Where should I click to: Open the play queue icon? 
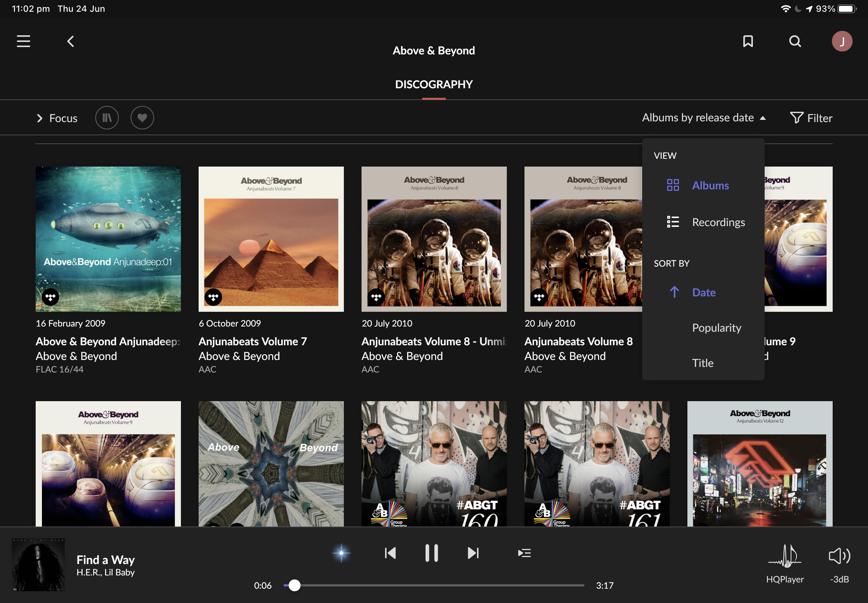tap(524, 553)
